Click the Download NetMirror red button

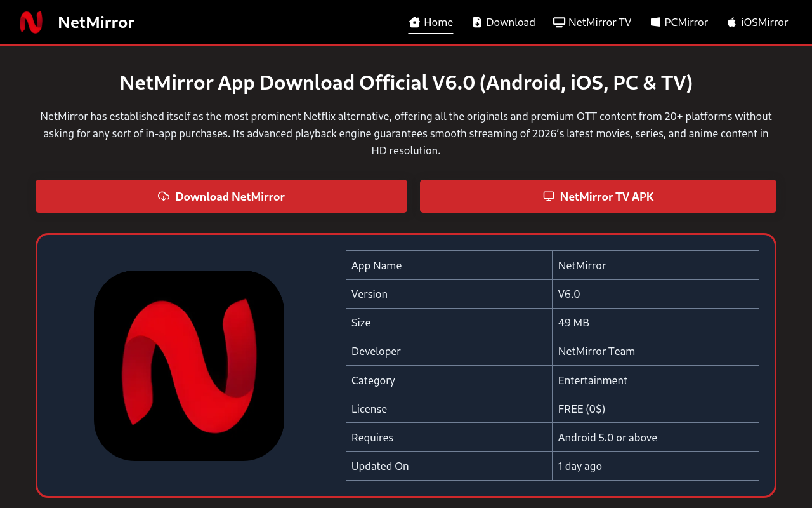[221, 196]
